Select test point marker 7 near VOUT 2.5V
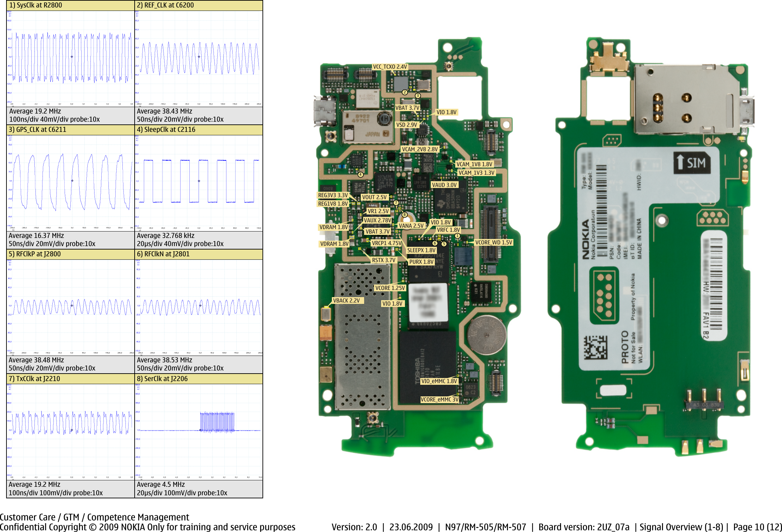Viewport: 782px width, 532px height. point(396,202)
